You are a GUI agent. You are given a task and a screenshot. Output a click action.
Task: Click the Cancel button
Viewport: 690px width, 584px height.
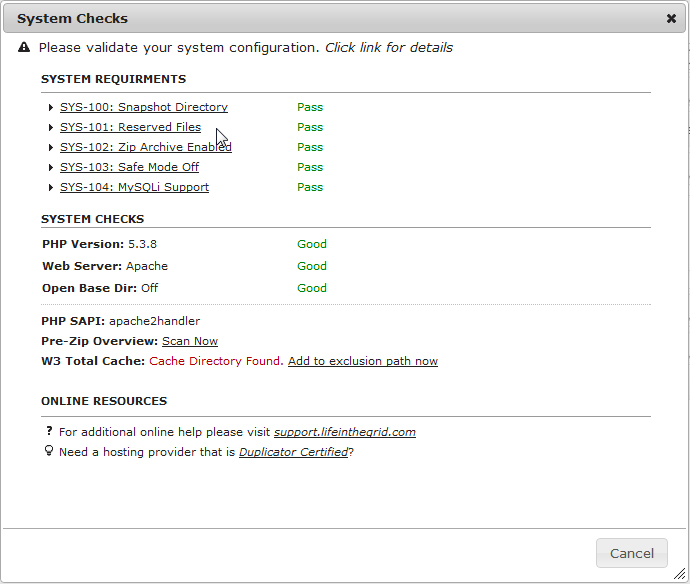[x=631, y=553]
